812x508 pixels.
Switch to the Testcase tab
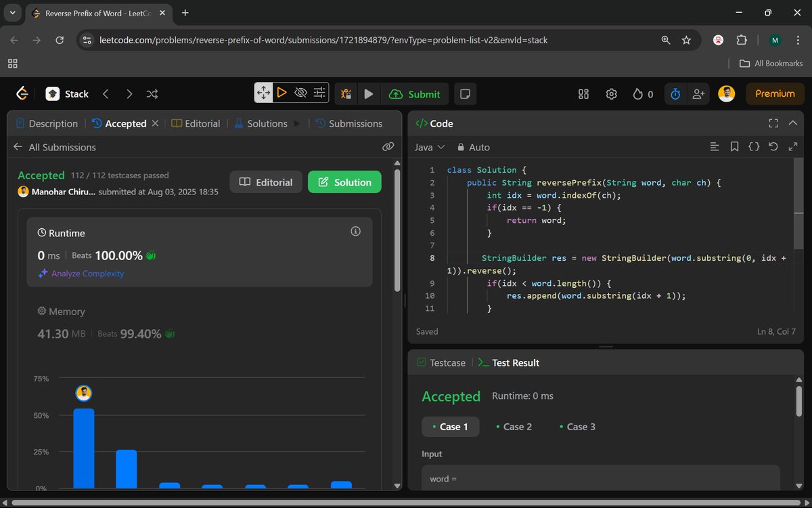point(441,362)
